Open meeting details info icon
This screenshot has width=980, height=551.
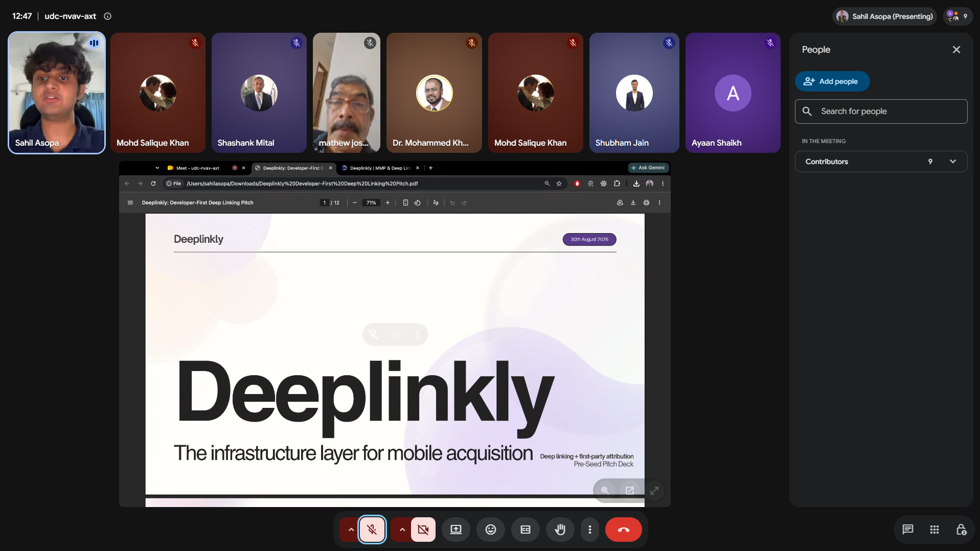click(x=107, y=16)
